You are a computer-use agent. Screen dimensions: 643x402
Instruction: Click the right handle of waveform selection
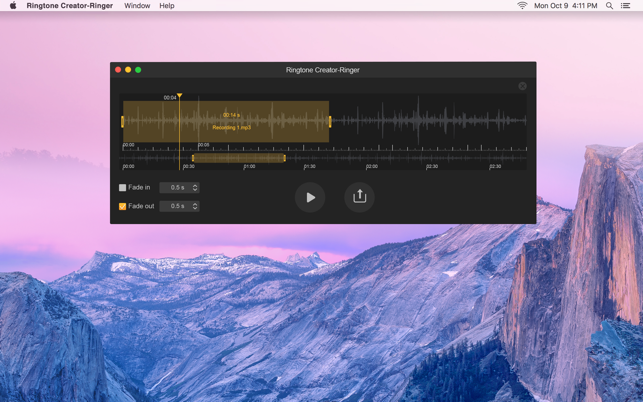click(x=330, y=122)
